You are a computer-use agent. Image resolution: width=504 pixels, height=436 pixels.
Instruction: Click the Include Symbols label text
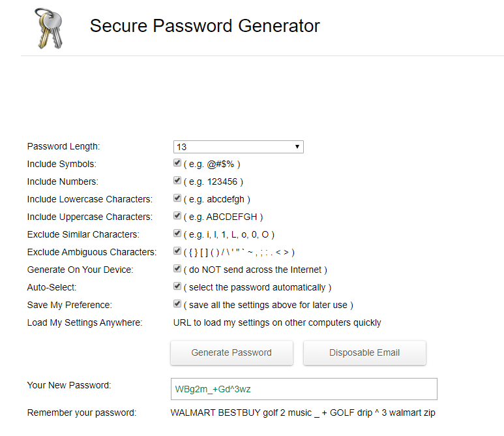click(61, 164)
